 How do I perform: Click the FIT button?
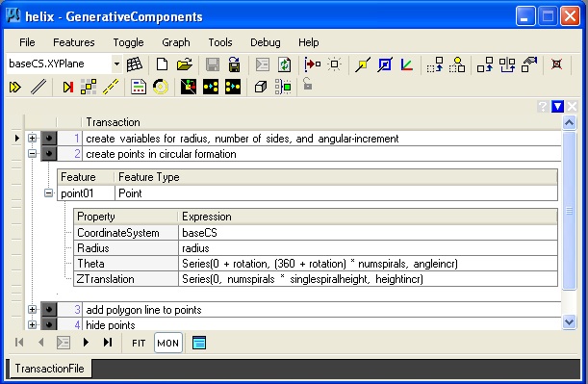(139, 343)
